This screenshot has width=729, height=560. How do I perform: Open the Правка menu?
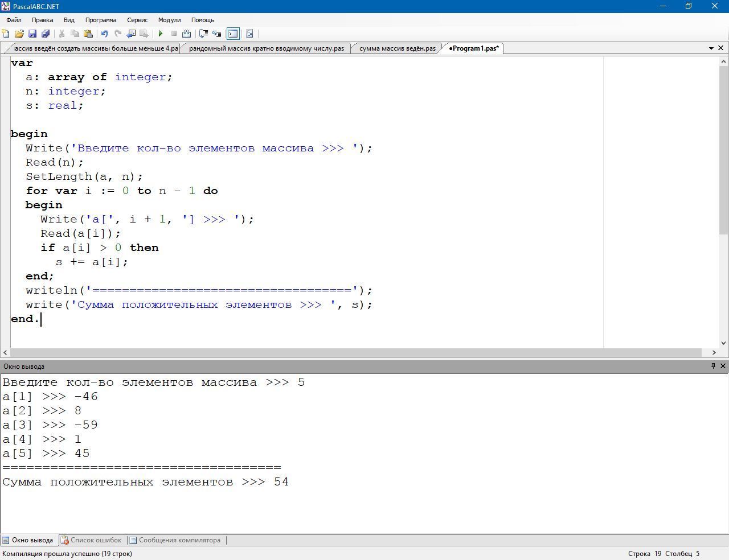coord(43,20)
